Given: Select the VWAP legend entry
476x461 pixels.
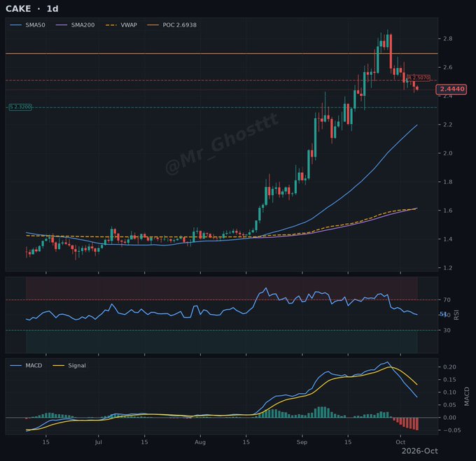Looking at the screenshot, I should pyautogui.click(x=121, y=25).
